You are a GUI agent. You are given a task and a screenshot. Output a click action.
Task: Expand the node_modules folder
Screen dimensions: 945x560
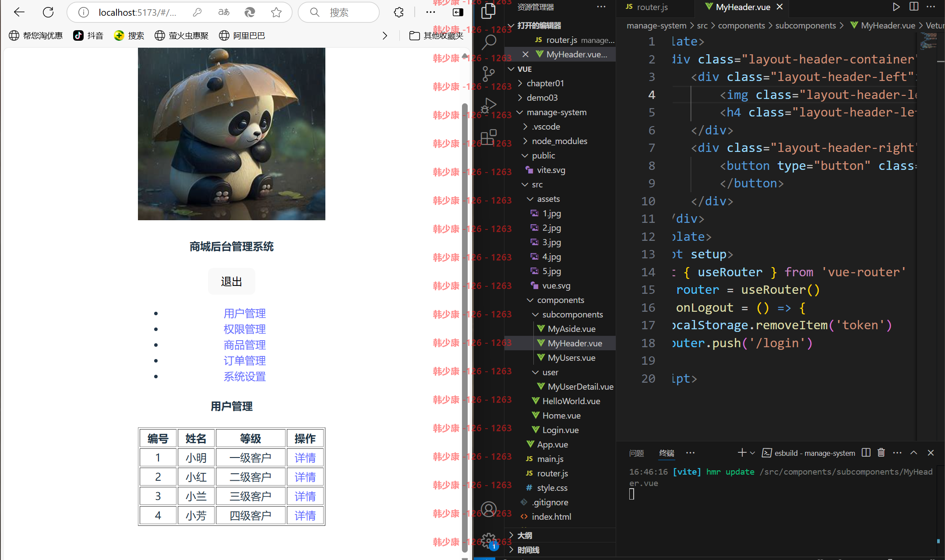[x=560, y=141]
